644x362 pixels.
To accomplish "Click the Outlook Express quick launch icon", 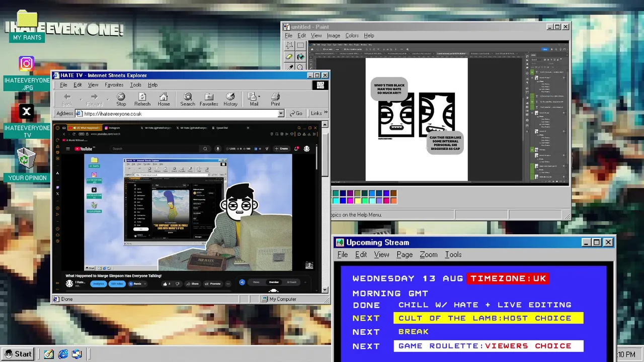I will coord(77,354).
